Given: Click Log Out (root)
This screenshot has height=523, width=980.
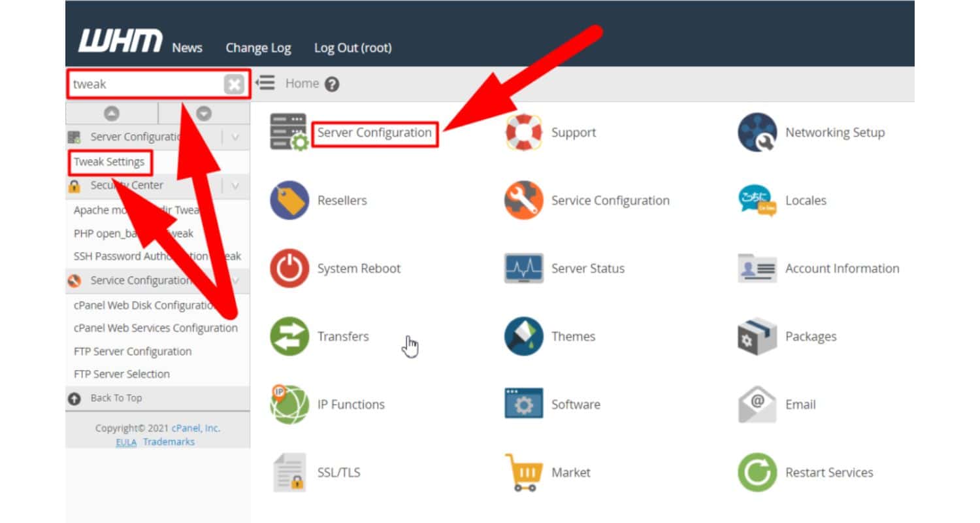Looking at the screenshot, I should [x=353, y=48].
